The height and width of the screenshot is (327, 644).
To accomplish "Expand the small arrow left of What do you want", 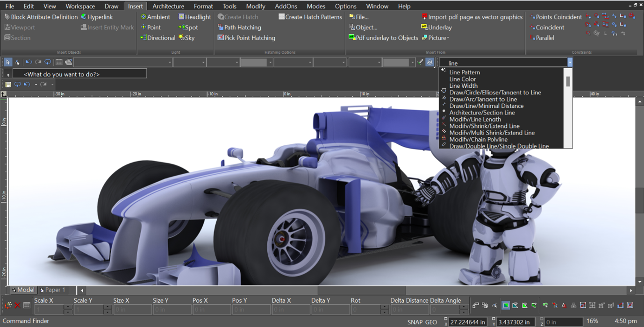I will point(8,74).
